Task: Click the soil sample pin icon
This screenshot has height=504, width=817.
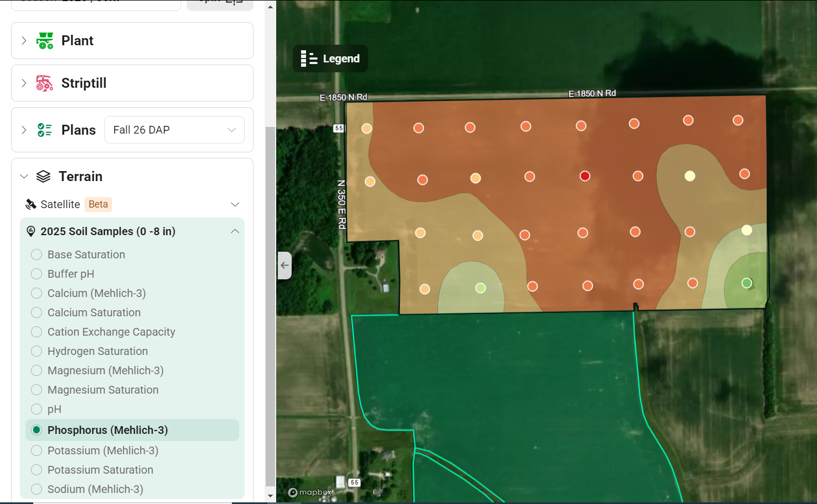Action: [31, 231]
